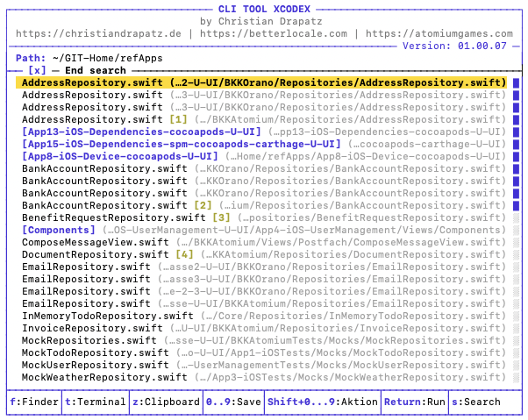Click 0..9:Save in the bottom bar
The image size is (528, 420).
[x=233, y=402]
